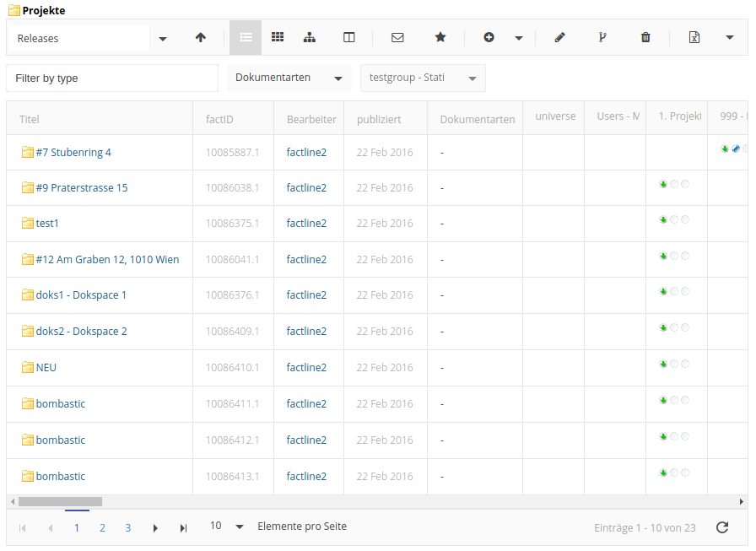
Task: Click the branch version icon
Action: click(602, 38)
